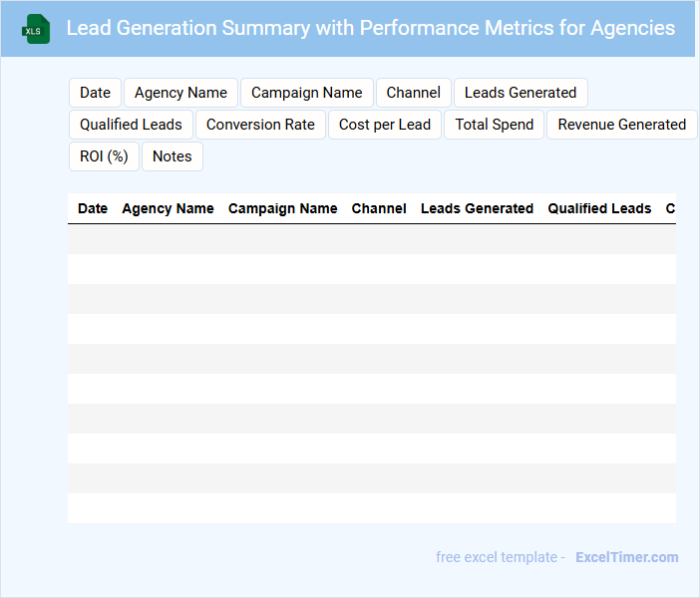Open the ExcelTimer.com link
Screen dimensions: 700x598
point(626,557)
